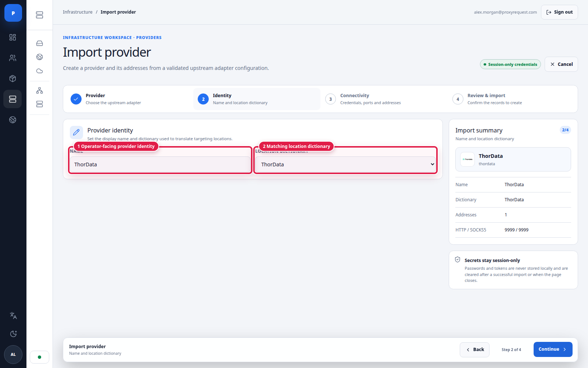Open the users icon in dark rail
588x368 pixels.
[x=13, y=58]
